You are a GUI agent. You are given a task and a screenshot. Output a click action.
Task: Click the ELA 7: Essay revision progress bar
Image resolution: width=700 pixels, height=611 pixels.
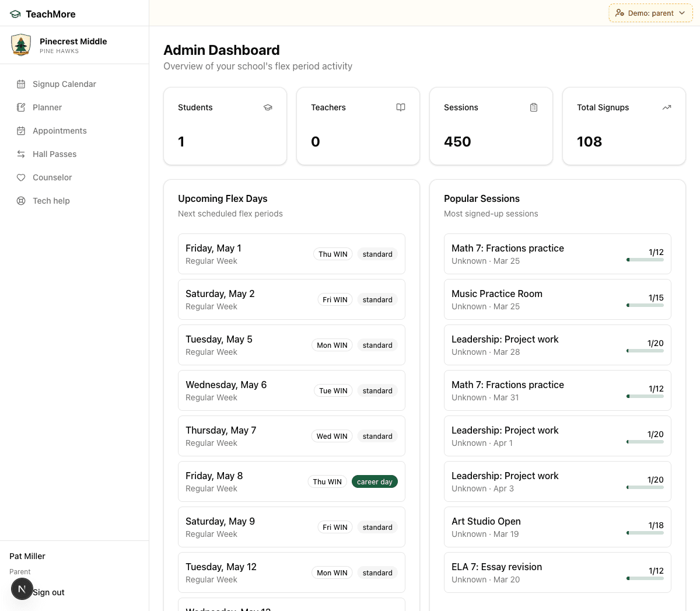coord(645,578)
